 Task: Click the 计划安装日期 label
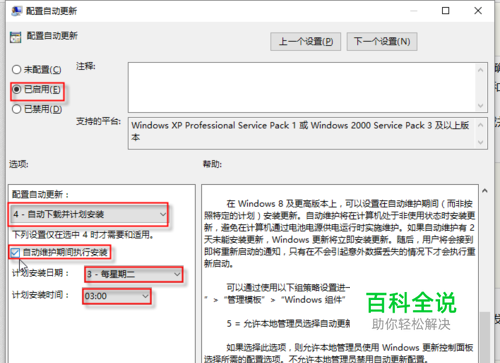(40, 273)
